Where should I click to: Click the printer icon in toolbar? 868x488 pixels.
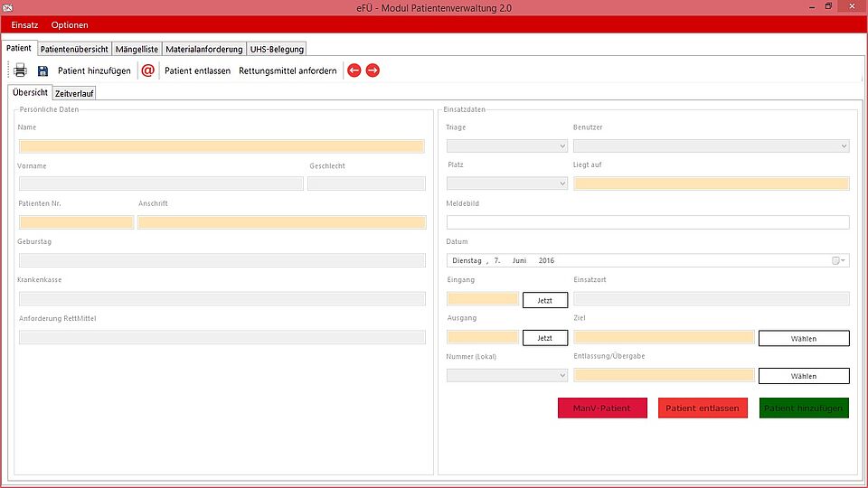(21, 70)
